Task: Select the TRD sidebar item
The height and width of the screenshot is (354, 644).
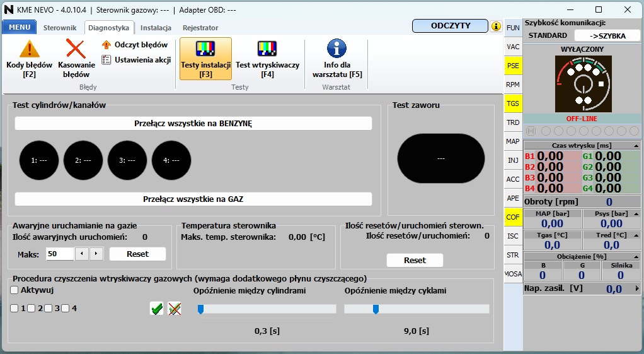Action: (x=513, y=122)
